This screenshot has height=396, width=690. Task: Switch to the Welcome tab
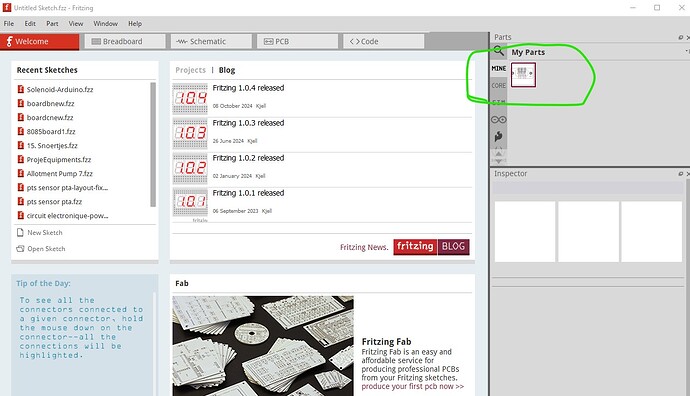(x=40, y=41)
